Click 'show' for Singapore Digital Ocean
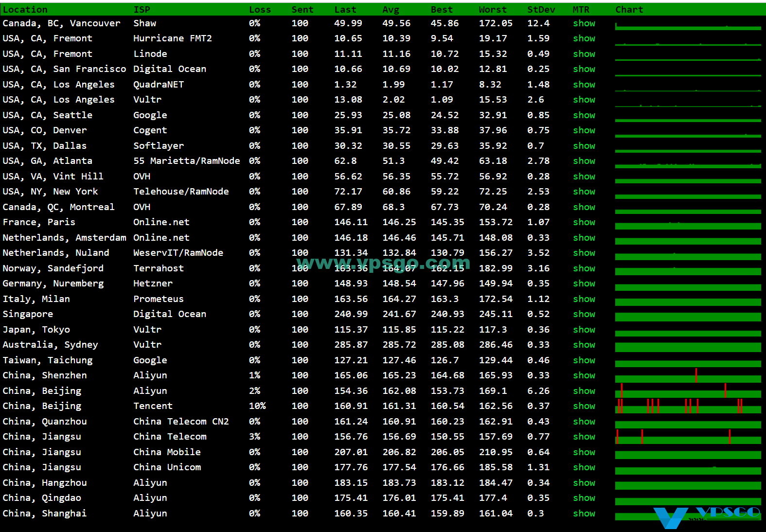This screenshot has width=766, height=532. tap(584, 314)
